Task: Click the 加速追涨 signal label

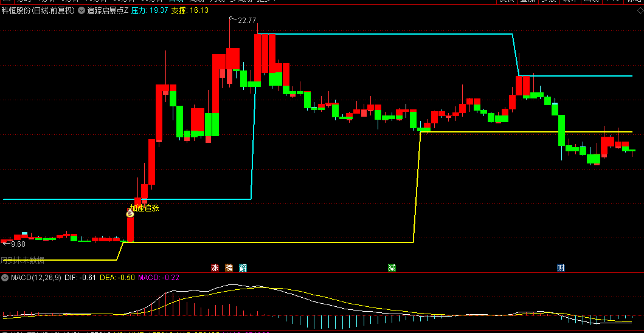Action: [x=144, y=208]
